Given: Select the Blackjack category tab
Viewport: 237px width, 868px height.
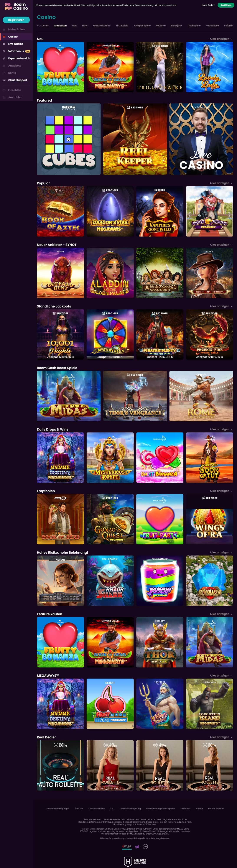Looking at the screenshot, I should point(176,26).
